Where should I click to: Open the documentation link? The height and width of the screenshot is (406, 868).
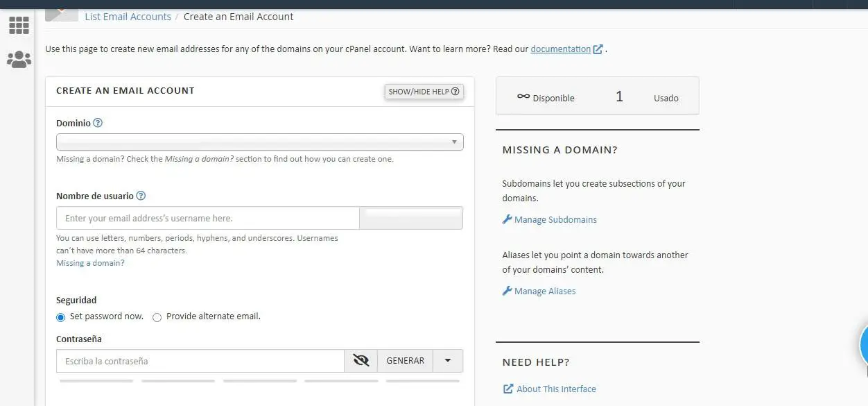(560, 49)
